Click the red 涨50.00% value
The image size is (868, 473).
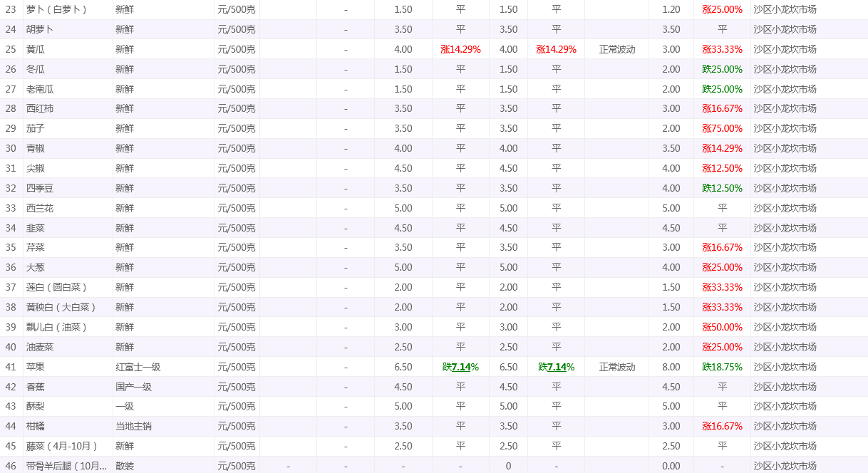point(722,327)
